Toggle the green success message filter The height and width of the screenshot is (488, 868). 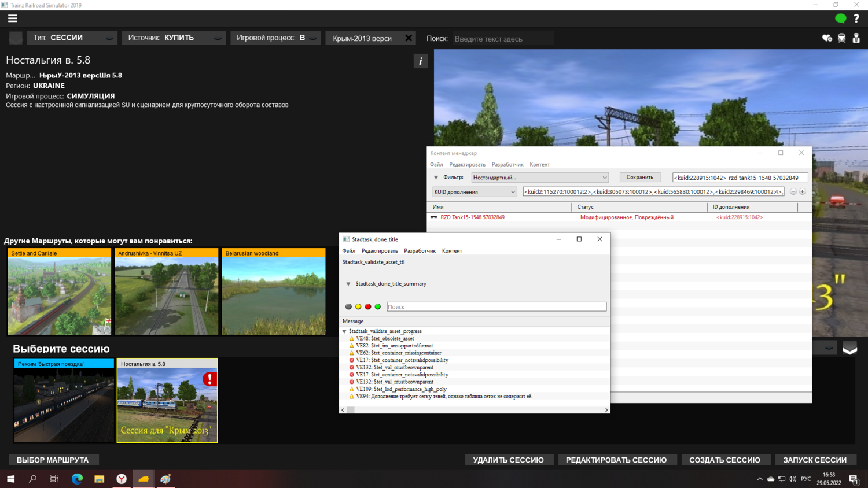click(x=378, y=307)
